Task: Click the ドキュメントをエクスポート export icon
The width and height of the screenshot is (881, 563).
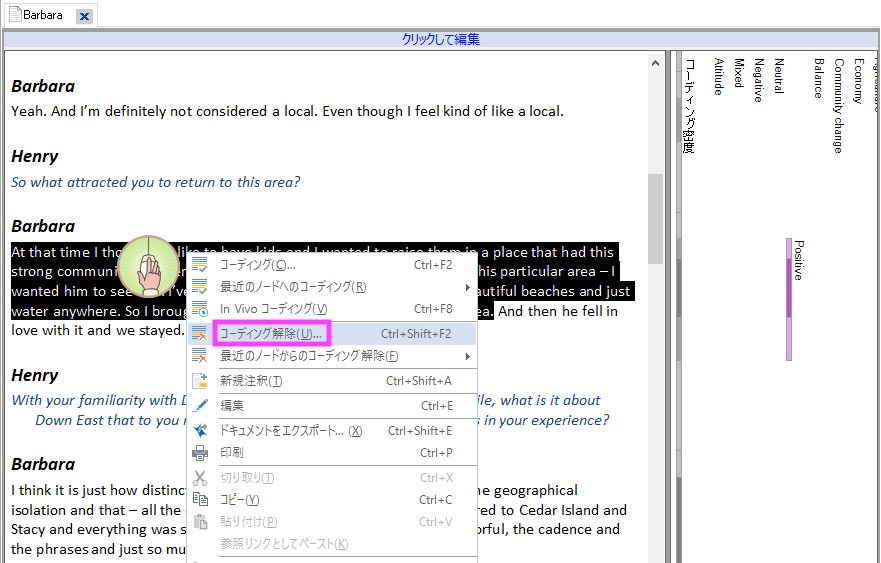Action: click(200, 431)
